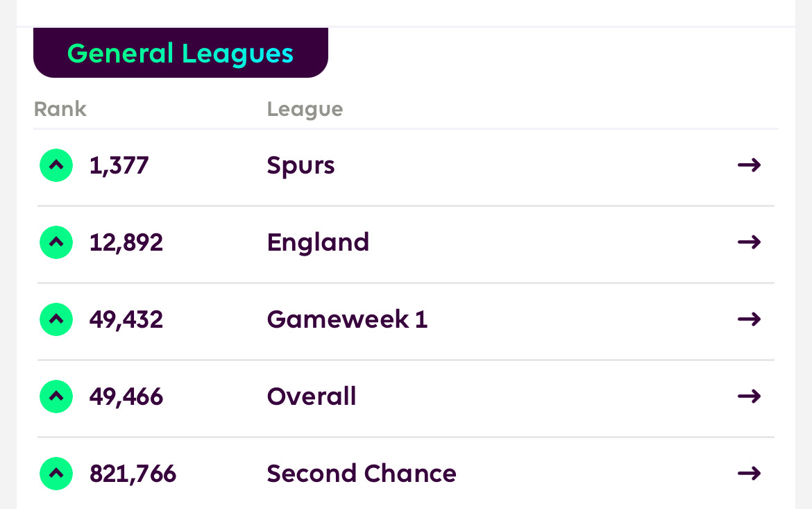Click the green up-arrow icon beside rank 49,432
This screenshot has height=509, width=812.
pyautogui.click(x=56, y=319)
